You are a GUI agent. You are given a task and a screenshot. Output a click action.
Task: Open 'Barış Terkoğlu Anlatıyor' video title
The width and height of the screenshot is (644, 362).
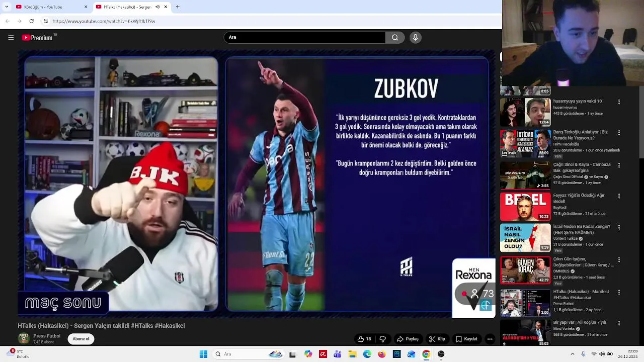coord(580,135)
